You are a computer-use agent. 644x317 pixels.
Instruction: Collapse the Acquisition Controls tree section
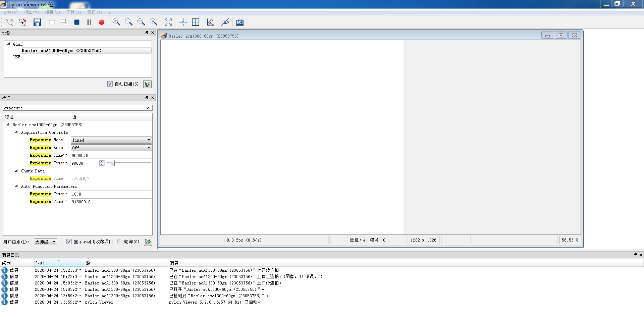16,132
